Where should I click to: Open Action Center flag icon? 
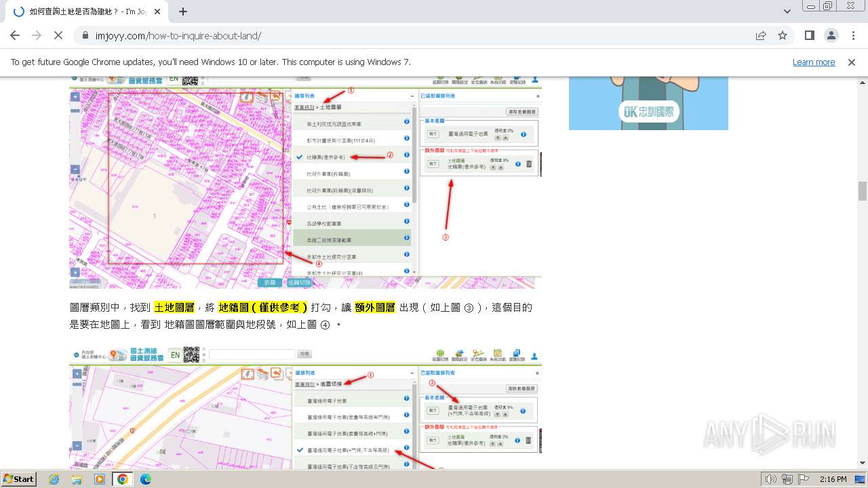804,479
